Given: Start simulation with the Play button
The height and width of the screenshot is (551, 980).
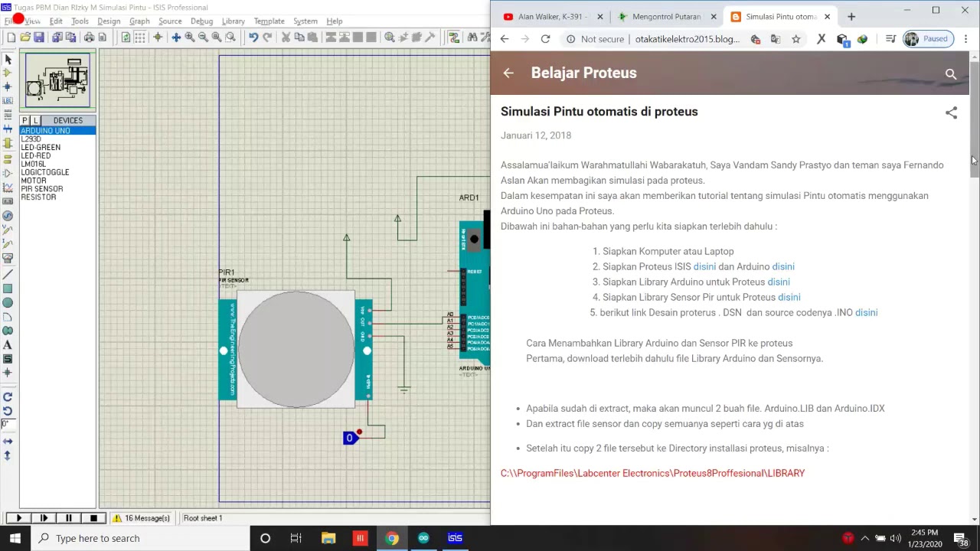Looking at the screenshot, I should (x=19, y=518).
